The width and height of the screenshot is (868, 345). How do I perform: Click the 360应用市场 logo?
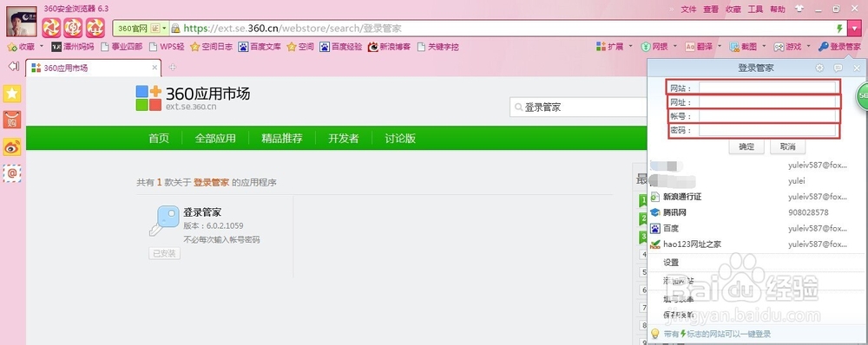tap(193, 98)
